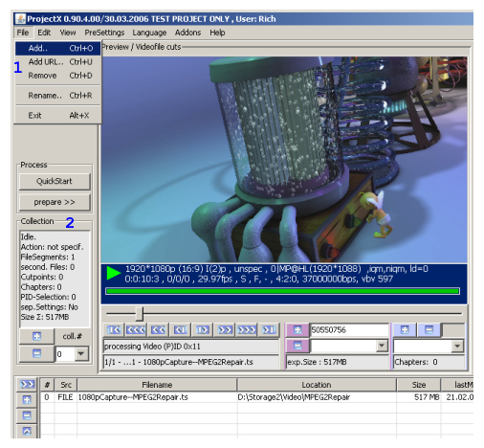
Task: Click the QuickStart button
Action: (x=55, y=181)
